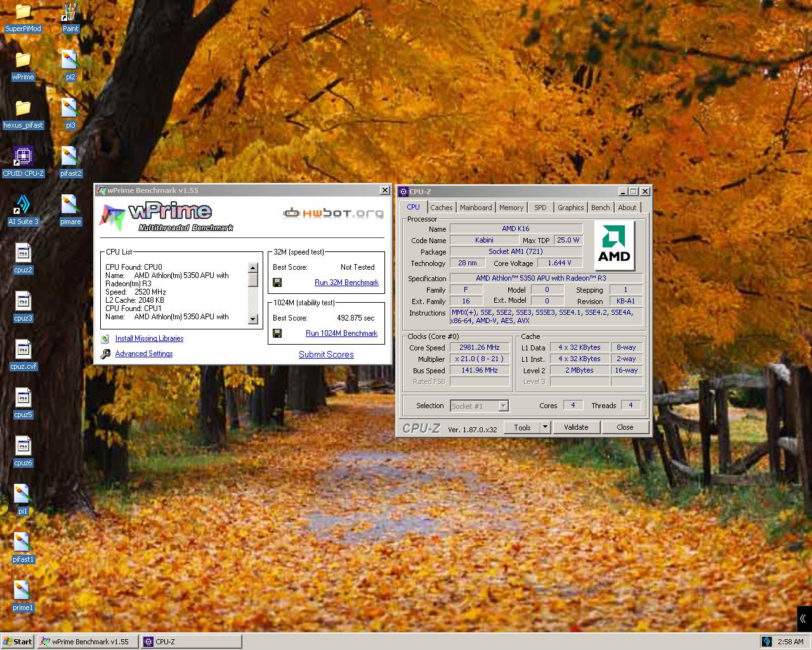This screenshot has width=812, height=650.
Task: Click the AMD logo in CPU-Z
Action: point(614,245)
